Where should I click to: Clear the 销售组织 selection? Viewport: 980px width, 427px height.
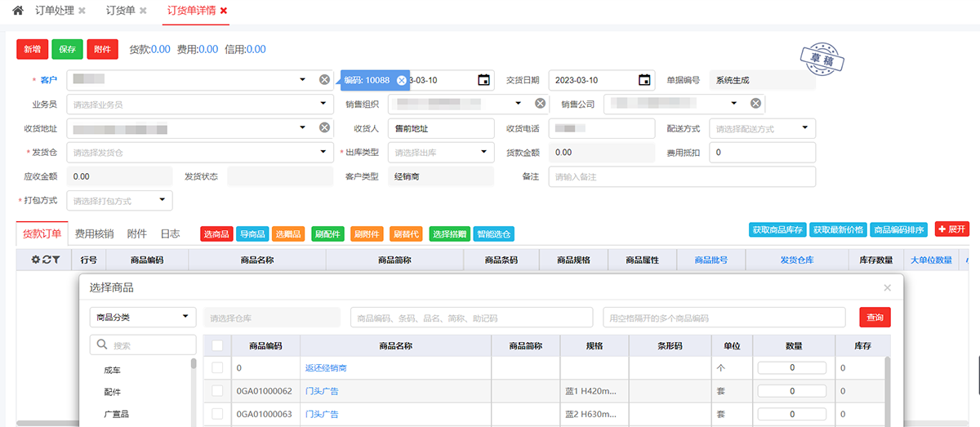540,104
